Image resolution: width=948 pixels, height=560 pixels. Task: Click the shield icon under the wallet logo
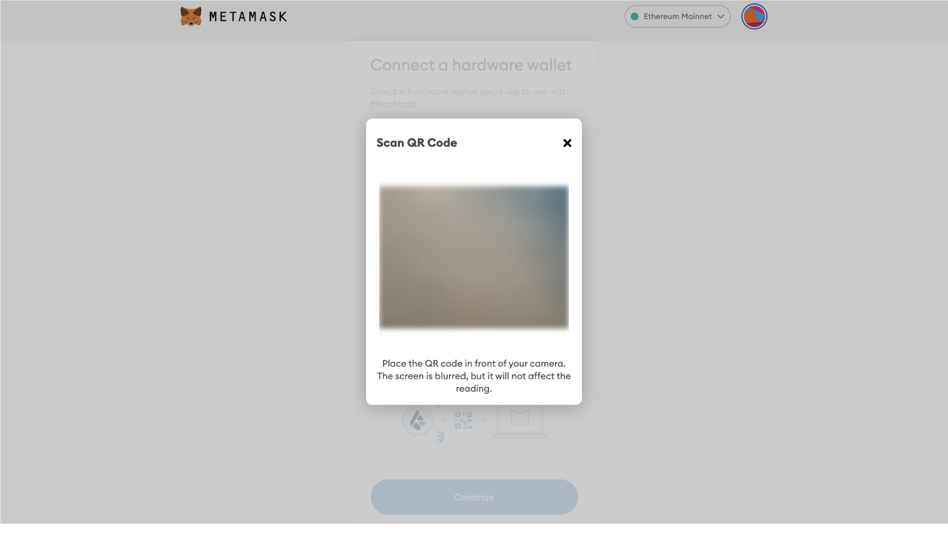point(439,437)
